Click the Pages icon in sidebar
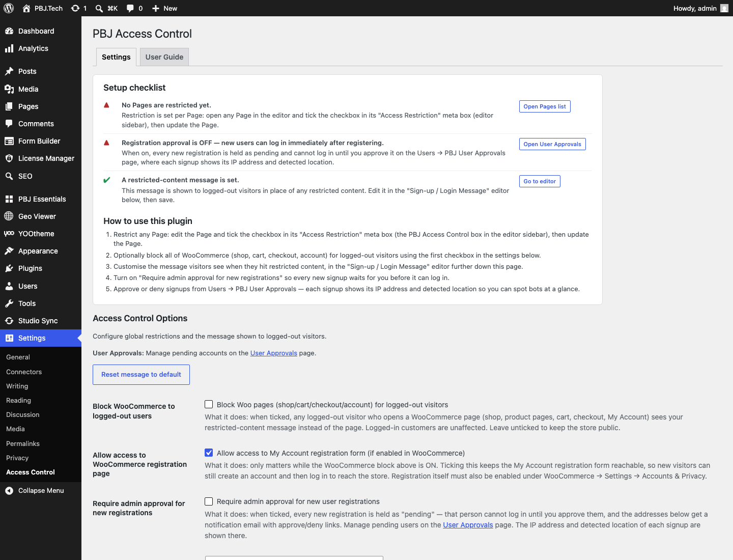733x560 pixels. point(9,106)
